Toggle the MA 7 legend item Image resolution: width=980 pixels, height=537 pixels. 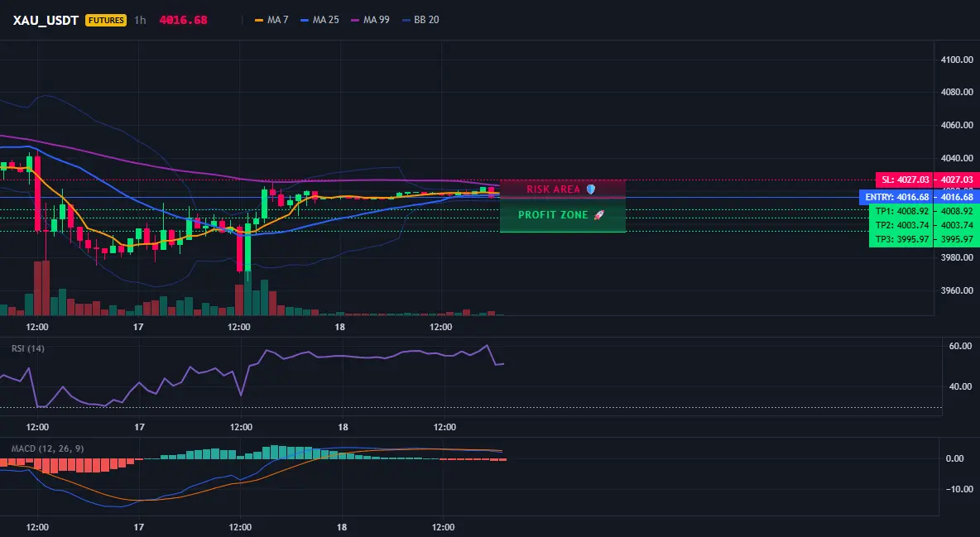[x=271, y=20]
